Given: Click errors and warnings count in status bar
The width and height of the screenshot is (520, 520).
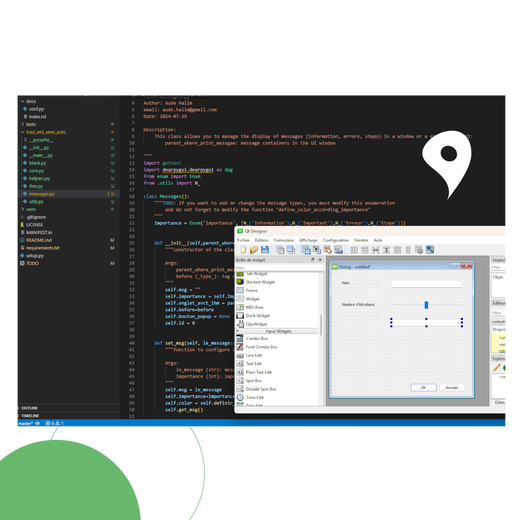Looking at the screenshot, I should pos(54,423).
